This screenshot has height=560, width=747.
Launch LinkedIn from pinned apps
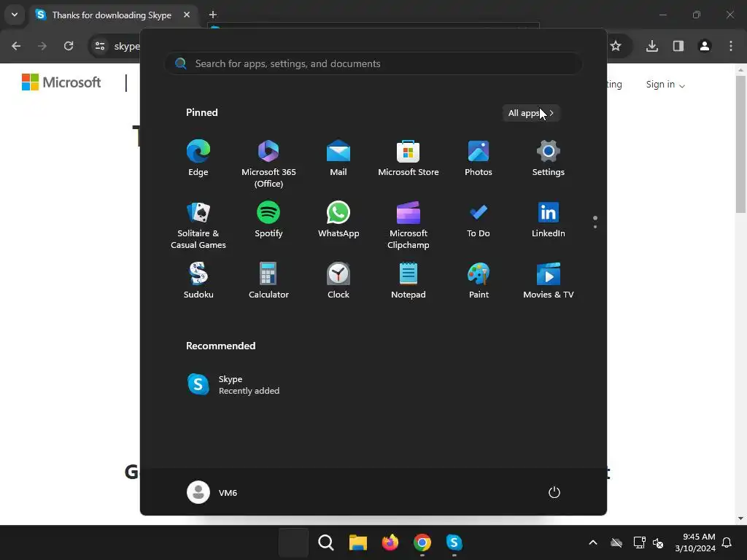[x=549, y=219]
